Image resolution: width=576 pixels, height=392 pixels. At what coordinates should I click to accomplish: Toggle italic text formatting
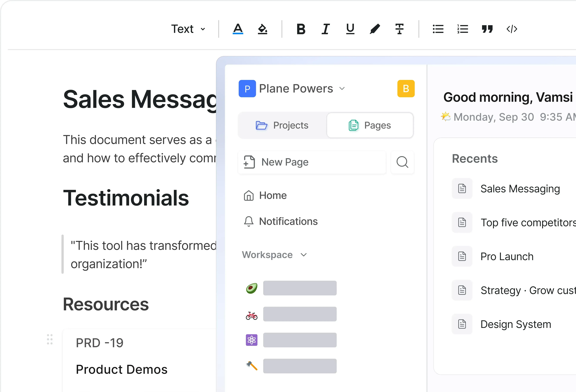click(325, 29)
